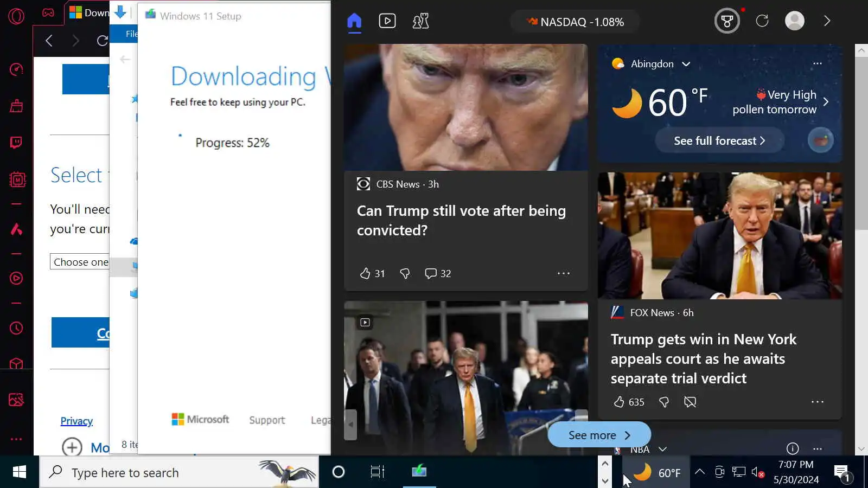This screenshot has height=488, width=868.
Task: Open the Choose one edition dropdown
Action: click(x=80, y=262)
